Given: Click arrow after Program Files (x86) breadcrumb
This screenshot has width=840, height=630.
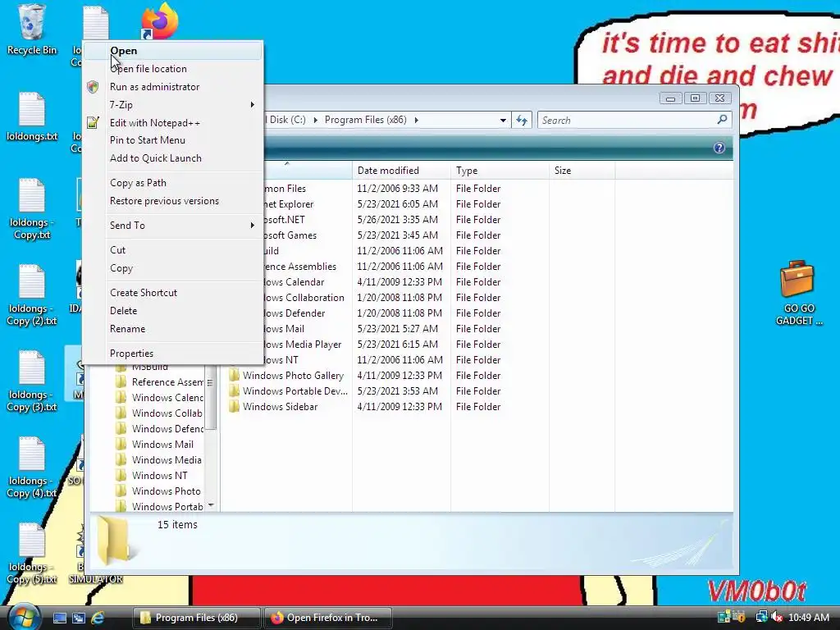Looking at the screenshot, I should (x=416, y=120).
